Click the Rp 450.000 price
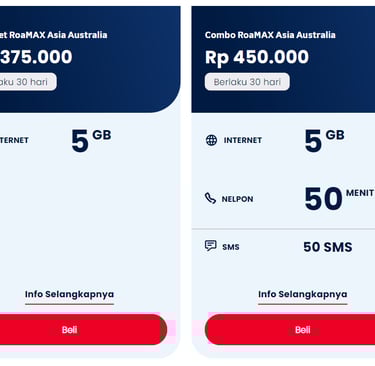 coord(257,57)
